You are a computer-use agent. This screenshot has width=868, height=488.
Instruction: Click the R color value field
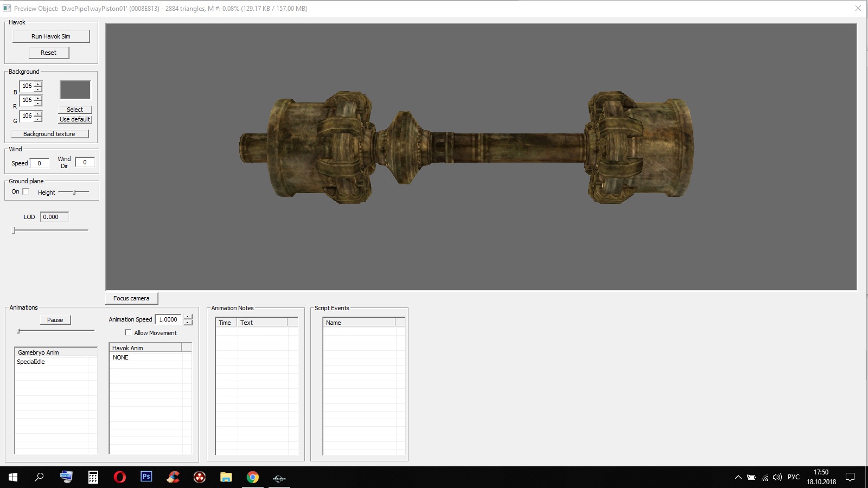27,100
